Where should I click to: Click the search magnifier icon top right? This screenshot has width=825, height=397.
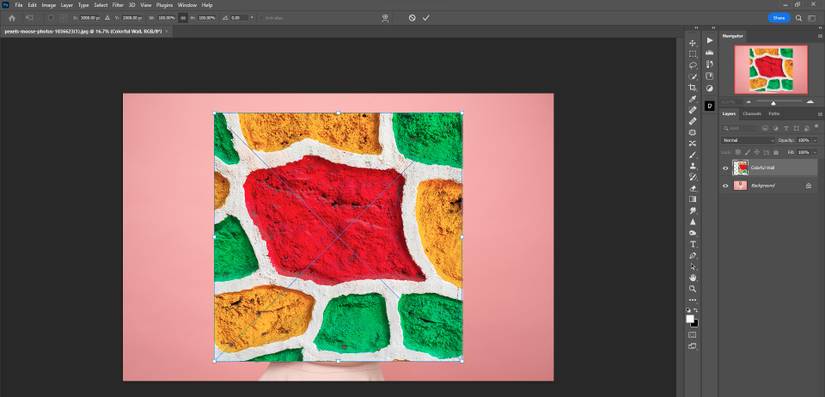click(799, 18)
